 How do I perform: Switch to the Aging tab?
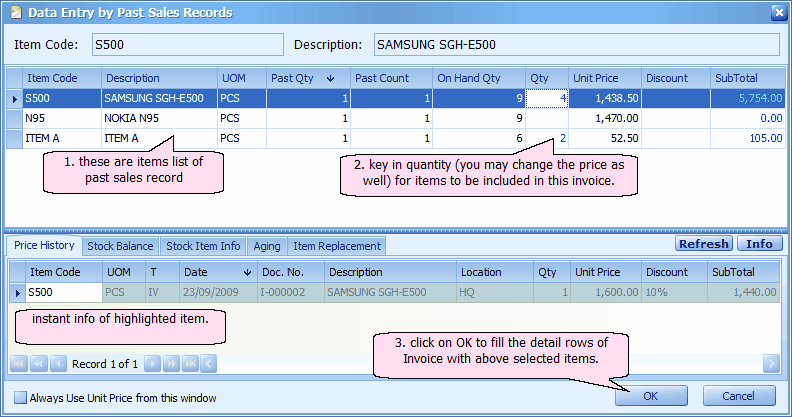(267, 246)
